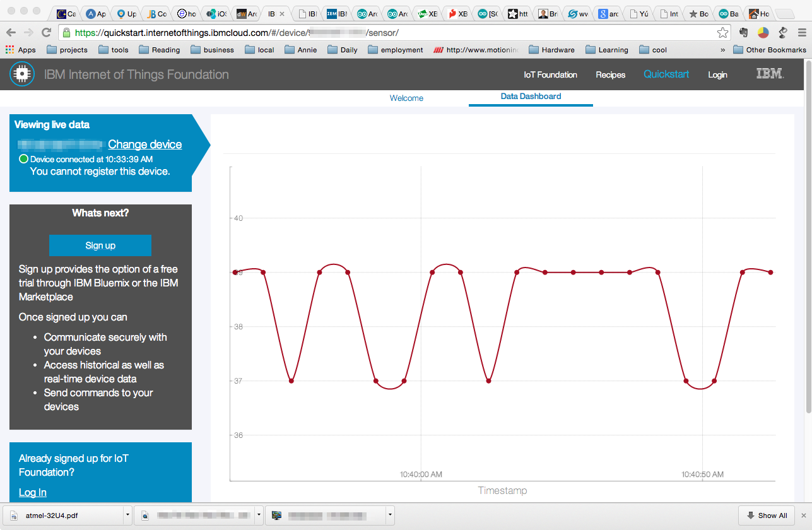The width and height of the screenshot is (812, 530).
Task: Open the local bookmark folder
Action: point(259,50)
